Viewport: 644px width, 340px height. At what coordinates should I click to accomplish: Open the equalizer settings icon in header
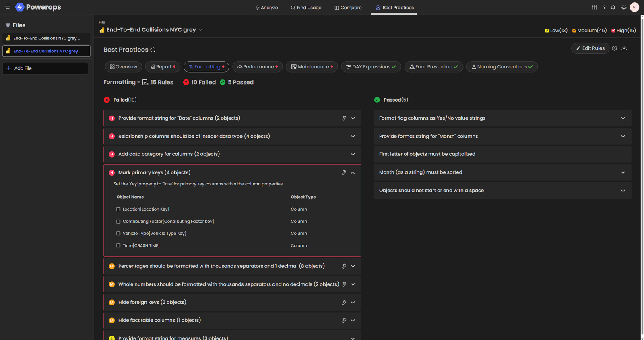[594, 7]
